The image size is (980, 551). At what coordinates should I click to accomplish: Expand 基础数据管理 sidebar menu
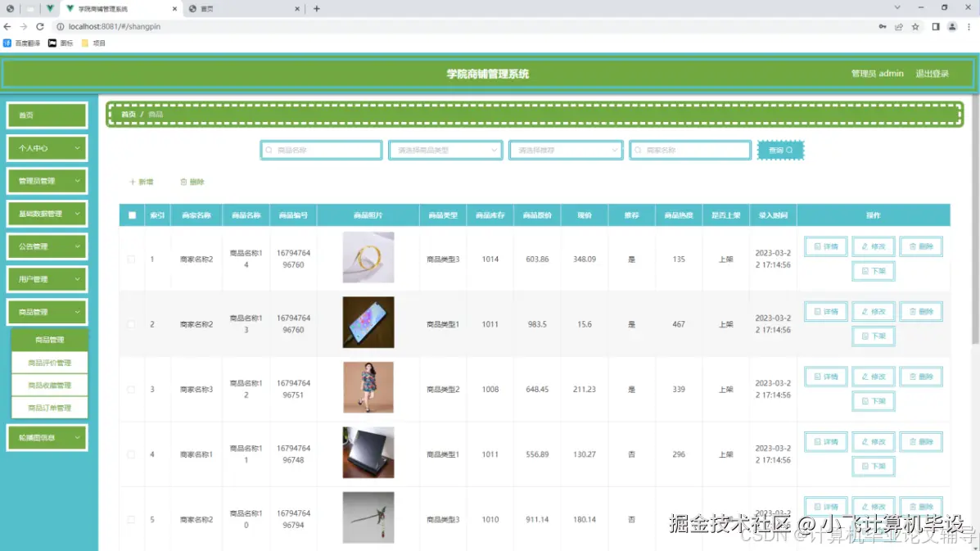point(47,214)
